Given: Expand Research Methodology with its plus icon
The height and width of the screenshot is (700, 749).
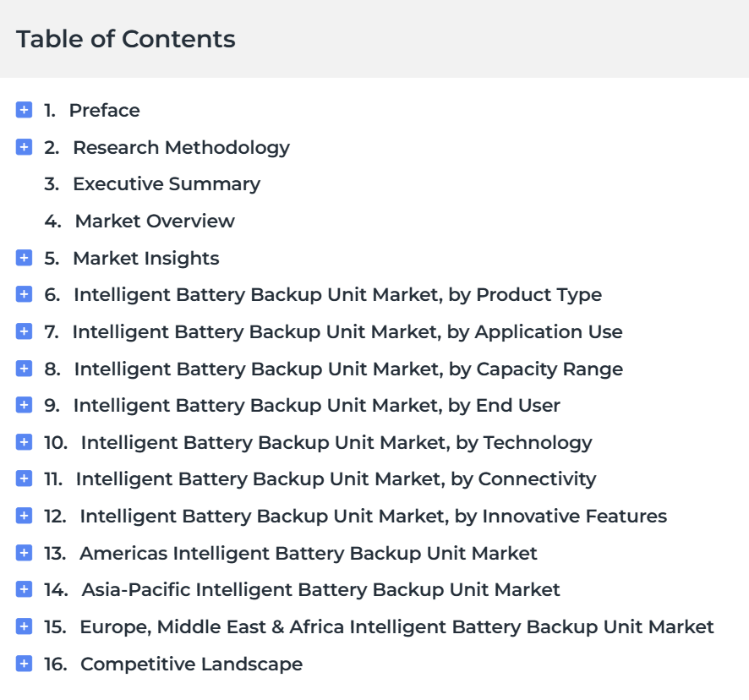Looking at the screenshot, I should [x=24, y=147].
